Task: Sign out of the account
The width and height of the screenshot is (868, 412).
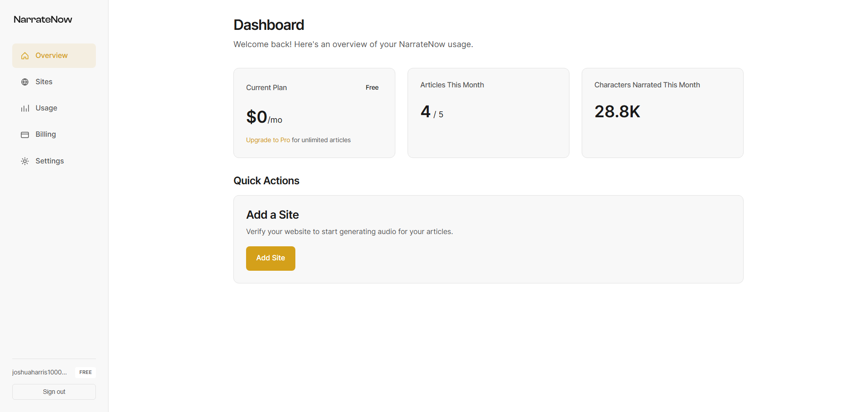Action: (x=54, y=392)
